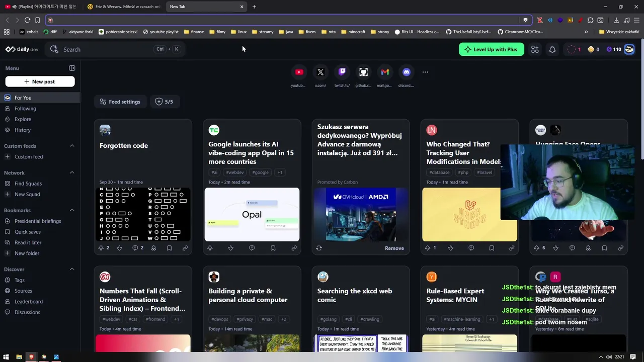Image resolution: width=644 pixels, height=362 pixels.
Task: Open the Gmail shortcut icon
Action: point(385,72)
